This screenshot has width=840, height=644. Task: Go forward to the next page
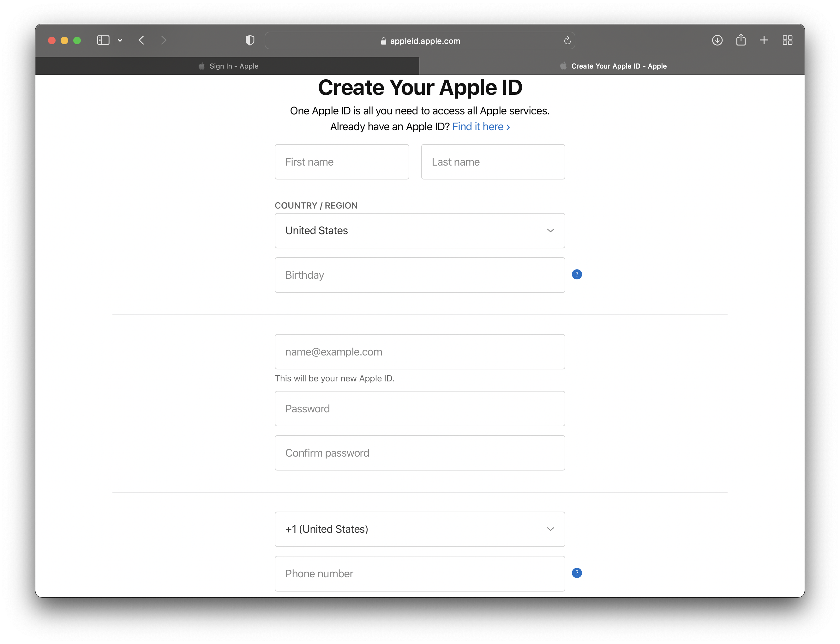click(x=164, y=40)
